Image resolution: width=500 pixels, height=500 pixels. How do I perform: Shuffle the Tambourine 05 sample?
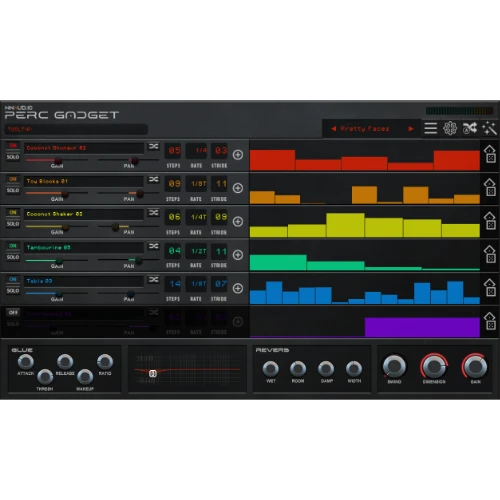(x=153, y=246)
